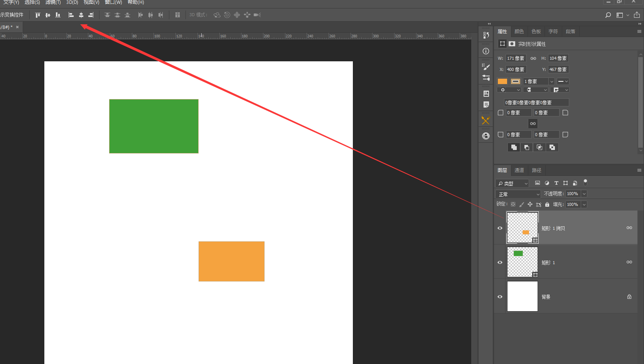Open the 帮助(H) menu
Screen dimensions: 644x364
tap(136, 2)
